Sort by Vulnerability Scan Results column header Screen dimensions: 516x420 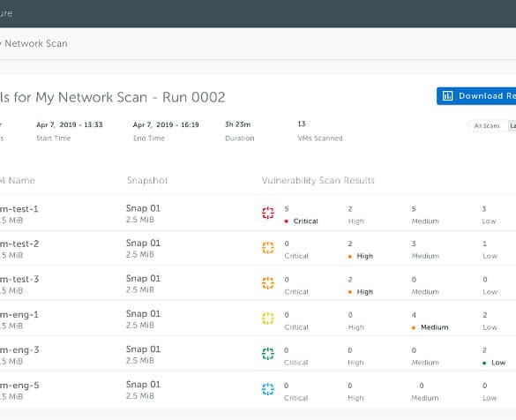[318, 180]
